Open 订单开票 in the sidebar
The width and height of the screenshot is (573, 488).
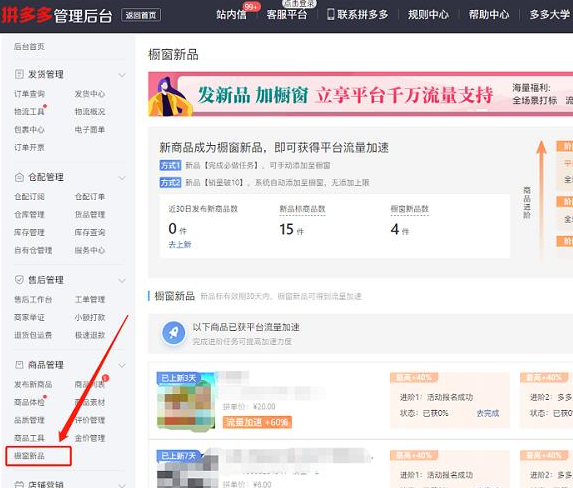click(x=29, y=148)
